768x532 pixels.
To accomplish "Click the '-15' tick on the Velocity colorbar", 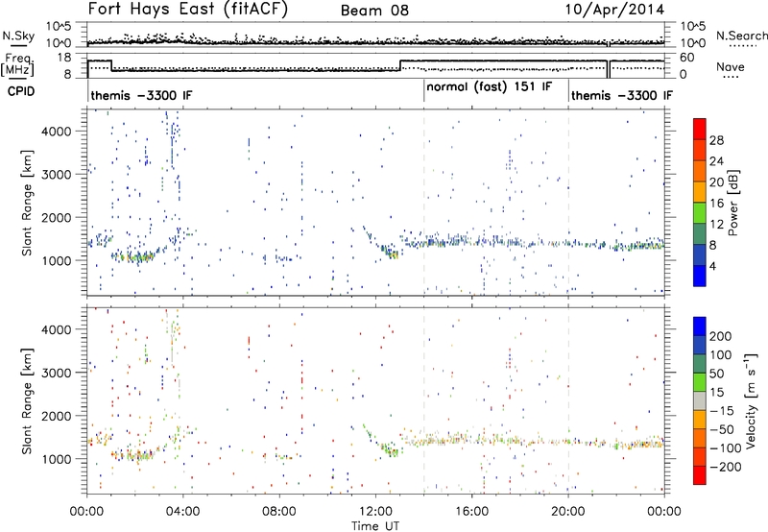I will (x=723, y=410).
